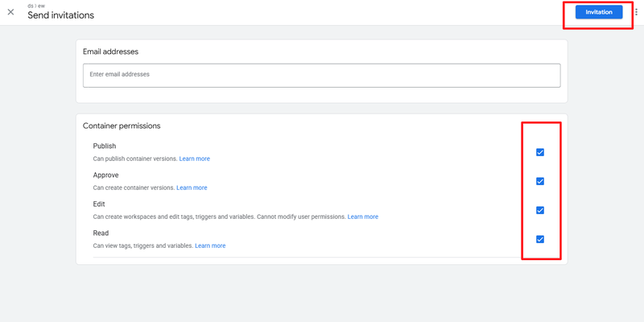
Task: Click the Send invitations page title
Action: tap(60, 15)
